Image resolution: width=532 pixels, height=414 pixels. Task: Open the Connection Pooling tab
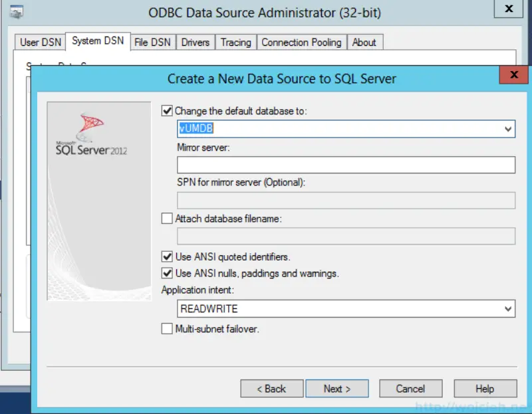click(302, 41)
